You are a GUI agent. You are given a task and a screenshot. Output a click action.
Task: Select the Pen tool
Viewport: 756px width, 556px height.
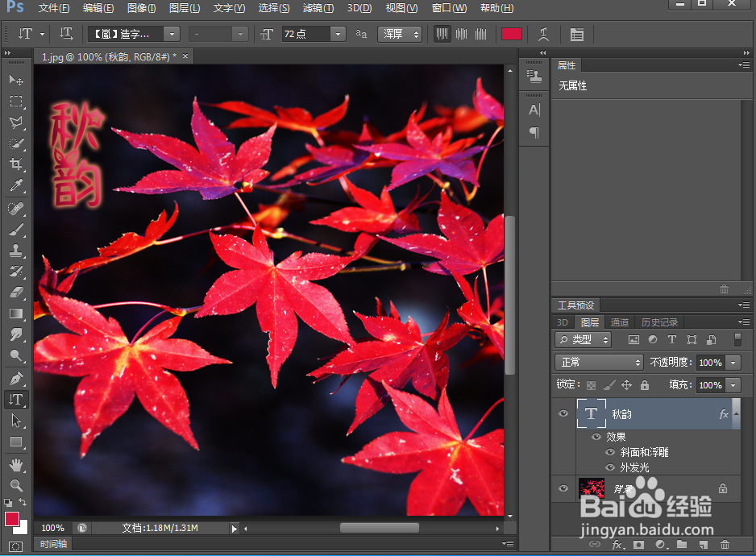click(x=16, y=379)
